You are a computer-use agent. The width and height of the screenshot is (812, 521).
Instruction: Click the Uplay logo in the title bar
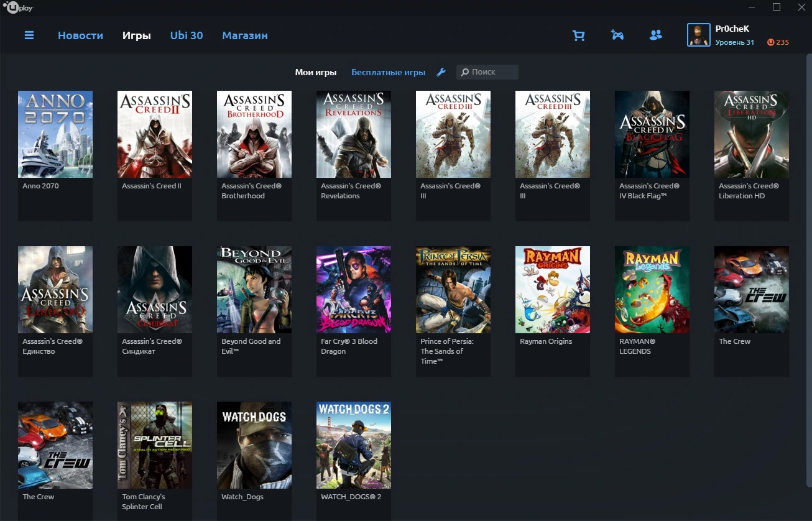[x=18, y=7]
